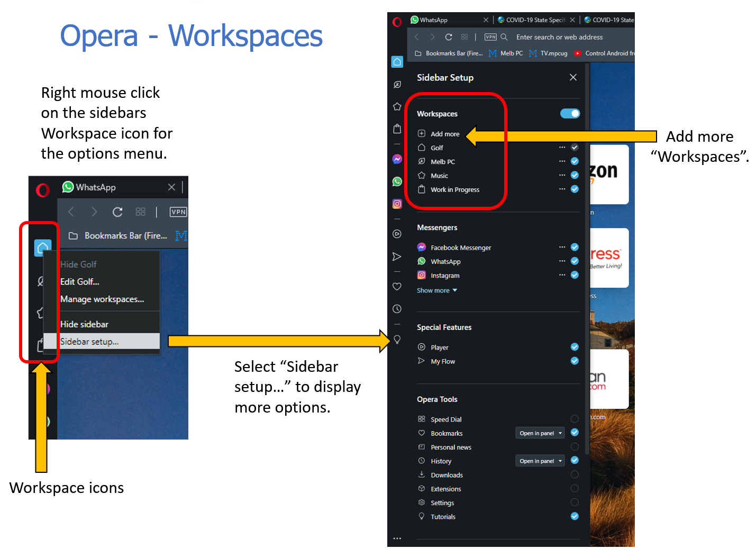
Task: Click the VPN badge in address bar
Action: point(490,37)
